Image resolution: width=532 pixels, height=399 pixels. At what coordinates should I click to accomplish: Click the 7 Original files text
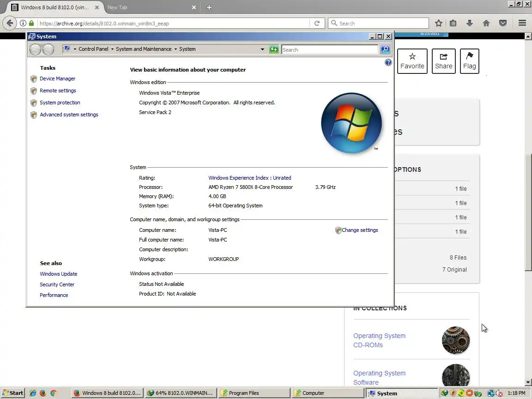(454, 269)
